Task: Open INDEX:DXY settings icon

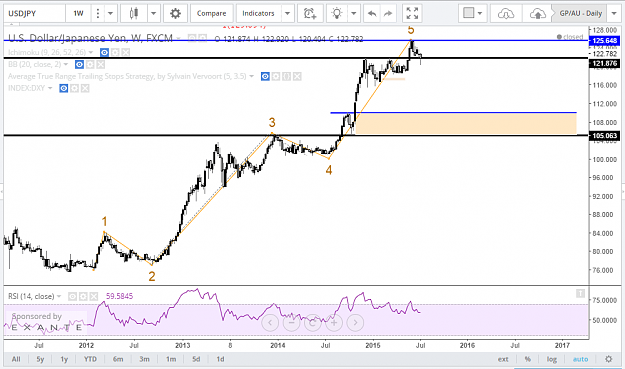Action: [74, 88]
